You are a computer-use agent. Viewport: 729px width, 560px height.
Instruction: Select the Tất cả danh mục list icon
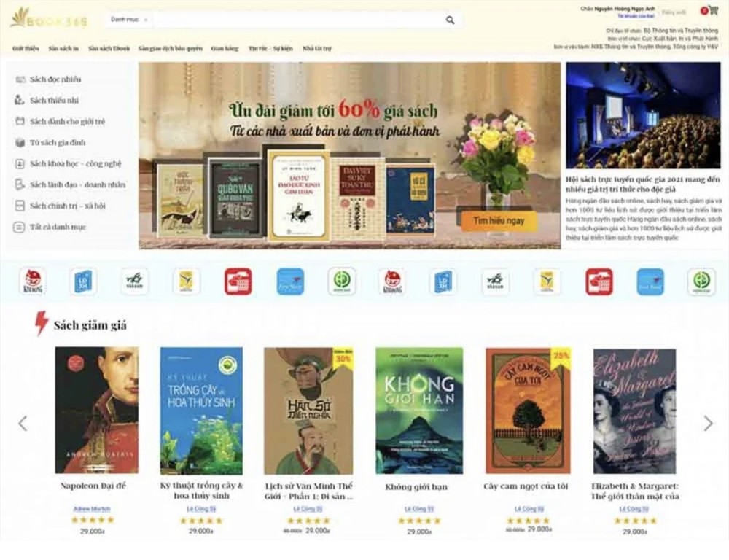19,227
